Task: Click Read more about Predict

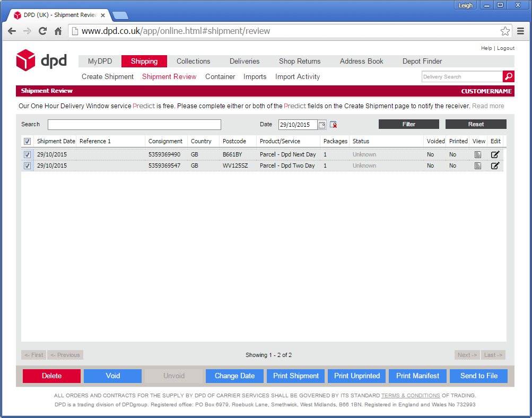Action: tap(488, 106)
